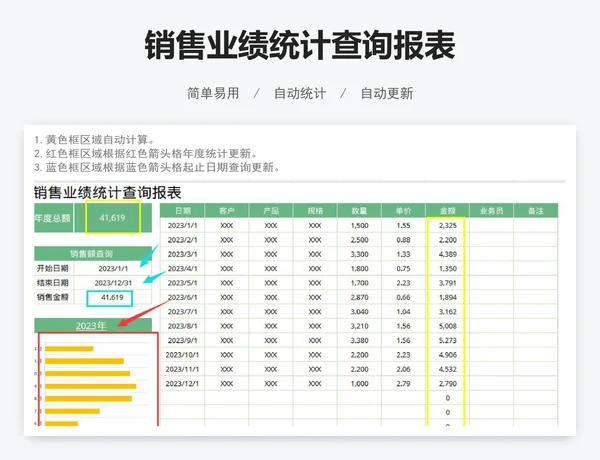Select amount cell 5,273
This screenshot has width=600, height=460.
[x=447, y=340]
